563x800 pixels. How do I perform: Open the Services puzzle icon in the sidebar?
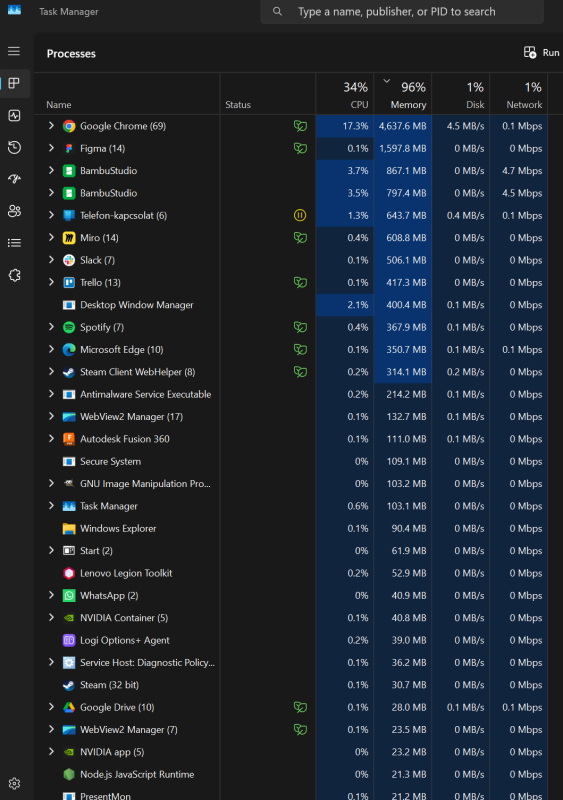(x=14, y=275)
